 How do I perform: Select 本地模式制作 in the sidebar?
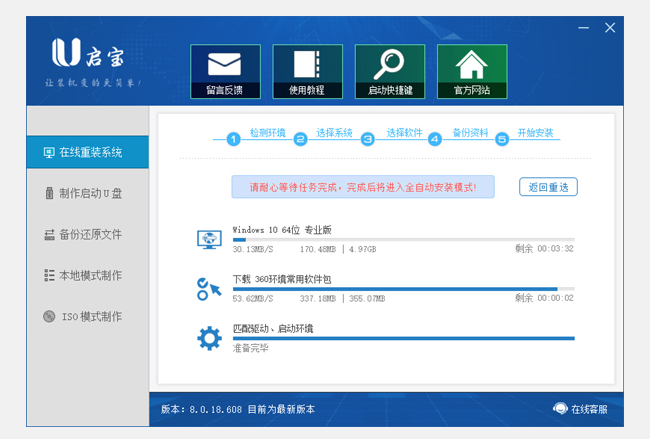[x=87, y=275]
